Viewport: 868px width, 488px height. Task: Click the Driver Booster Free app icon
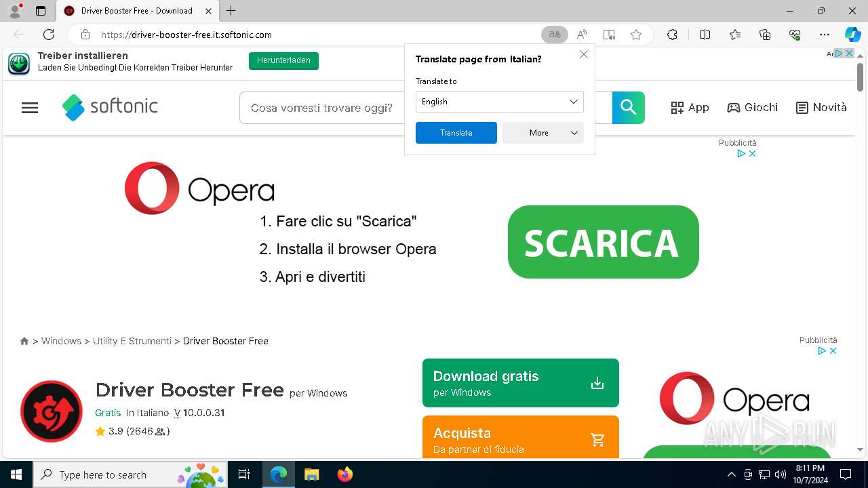pos(52,411)
